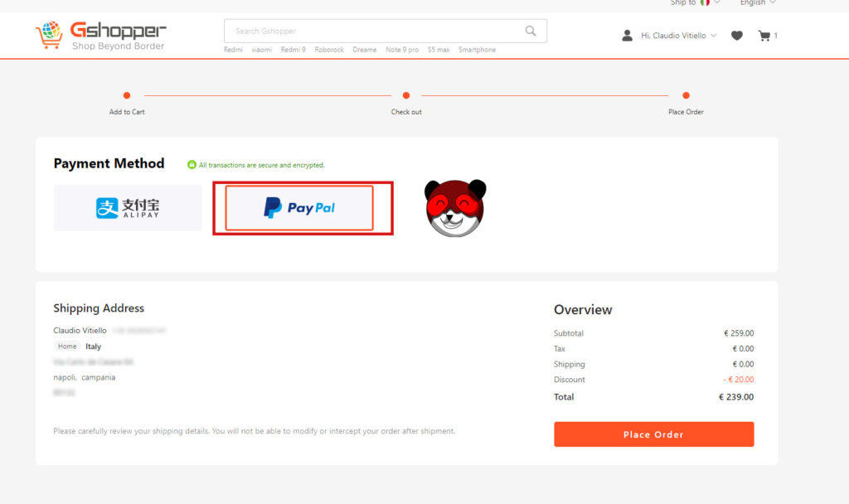Open the shopping cart icon

click(x=764, y=36)
